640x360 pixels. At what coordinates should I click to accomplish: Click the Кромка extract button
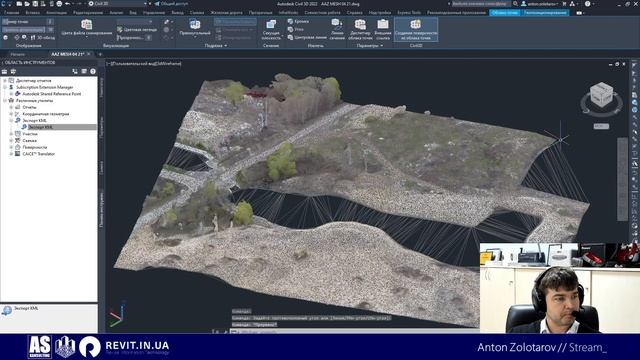point(298,21)
